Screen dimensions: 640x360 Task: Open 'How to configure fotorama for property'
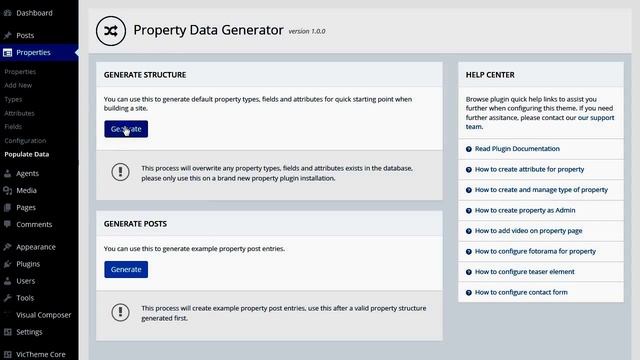click(535, 251)
